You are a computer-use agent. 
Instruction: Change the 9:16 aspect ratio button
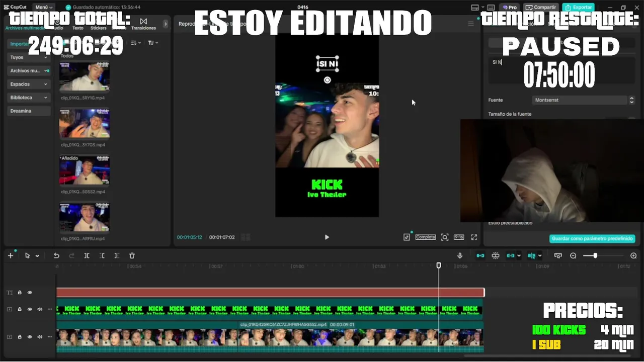(x=459, y=237)
